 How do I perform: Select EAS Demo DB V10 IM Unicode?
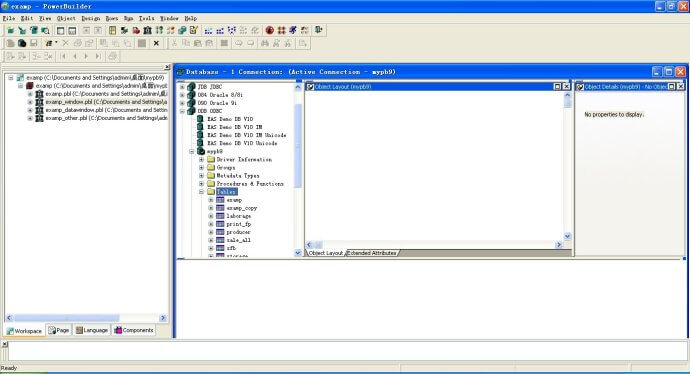click(246, 135)
